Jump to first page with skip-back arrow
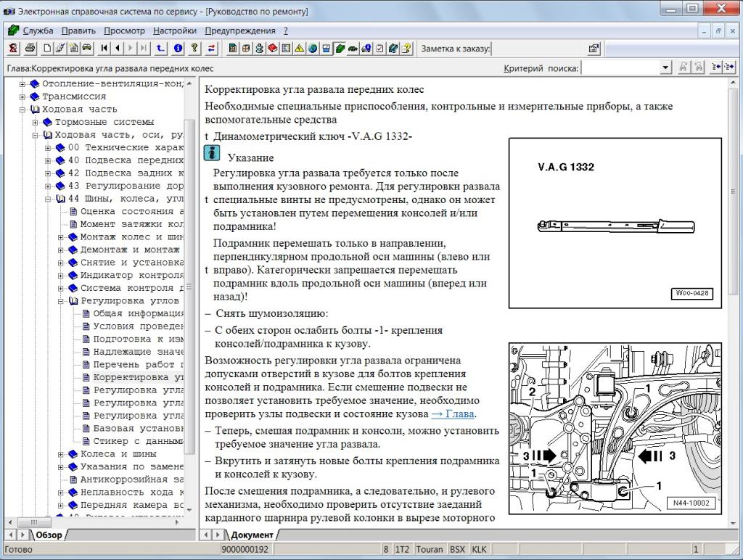 (104, 49)
